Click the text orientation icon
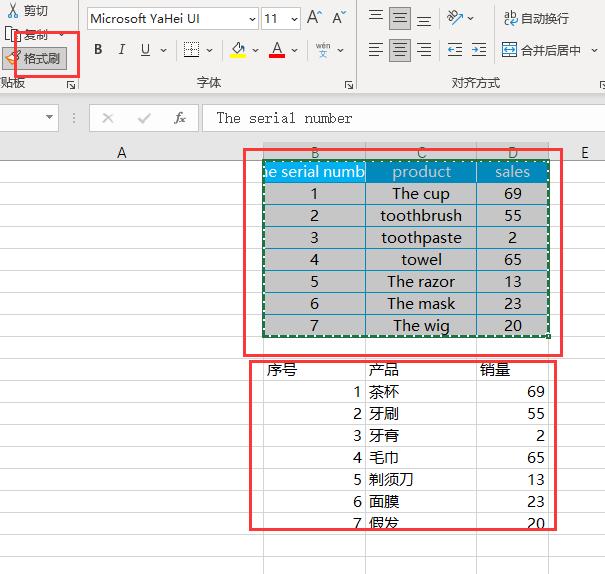This screenshot has width=605, height=574. point(456,18)
